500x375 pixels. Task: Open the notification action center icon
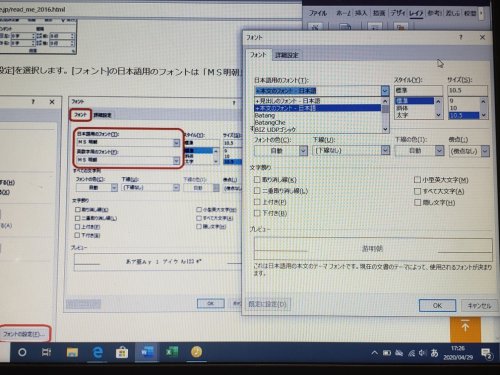[487, 353]
